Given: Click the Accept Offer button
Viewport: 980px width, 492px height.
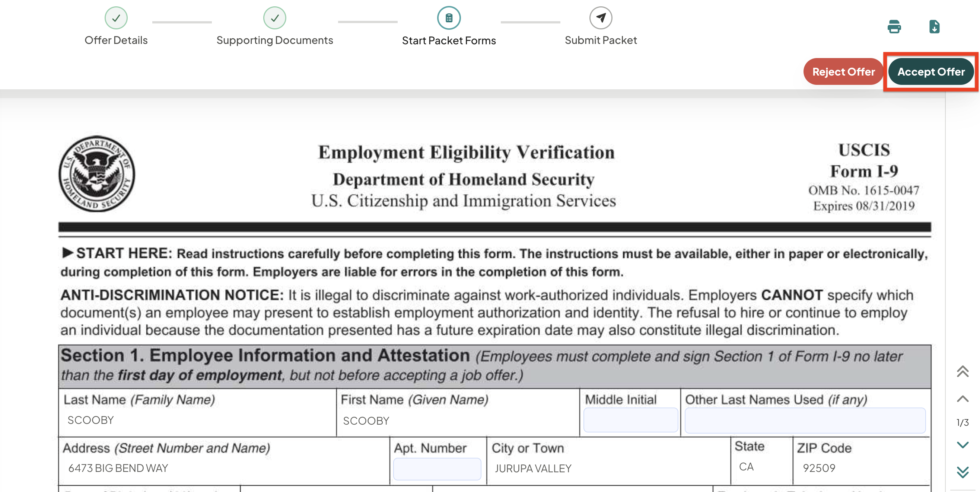Looking at the screenshot, I should (x=931, y=71).
